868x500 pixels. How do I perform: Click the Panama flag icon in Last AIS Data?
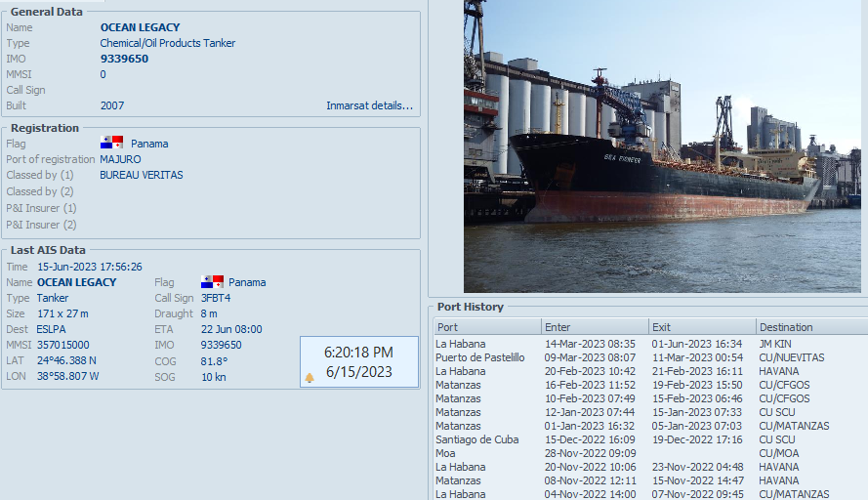pos(212,282)
